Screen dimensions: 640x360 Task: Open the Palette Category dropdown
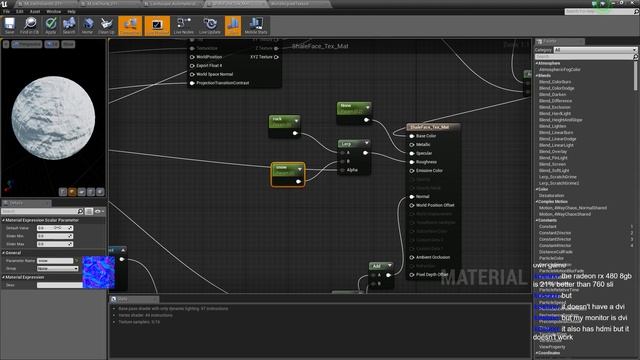pos(595,50)
